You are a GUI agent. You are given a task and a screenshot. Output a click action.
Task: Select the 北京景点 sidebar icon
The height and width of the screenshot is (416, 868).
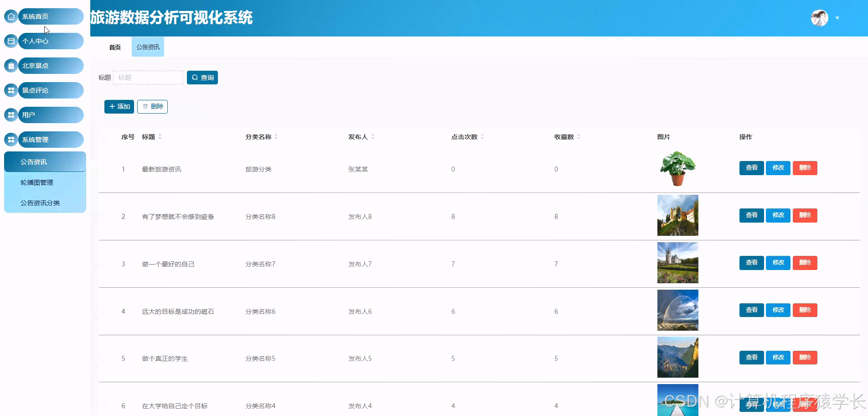[10, 66]
